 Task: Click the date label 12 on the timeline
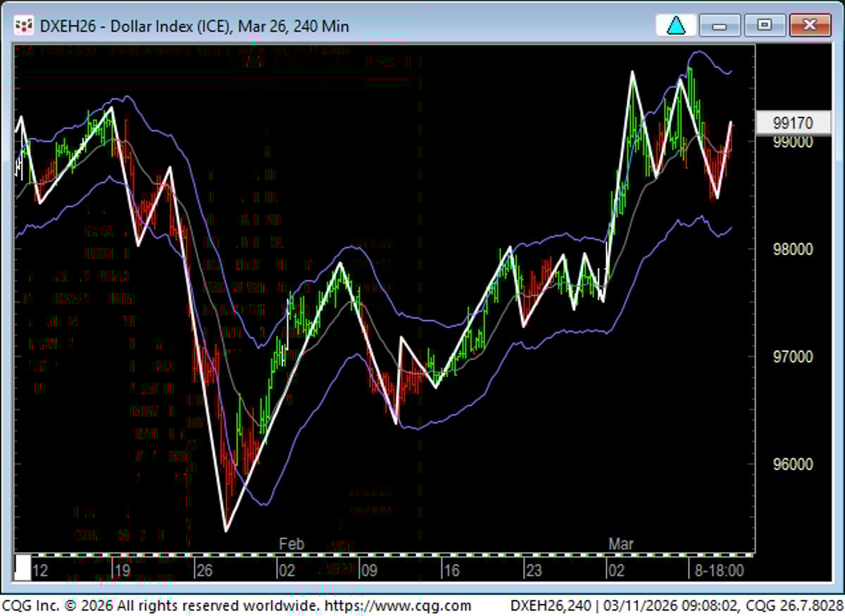41,571
